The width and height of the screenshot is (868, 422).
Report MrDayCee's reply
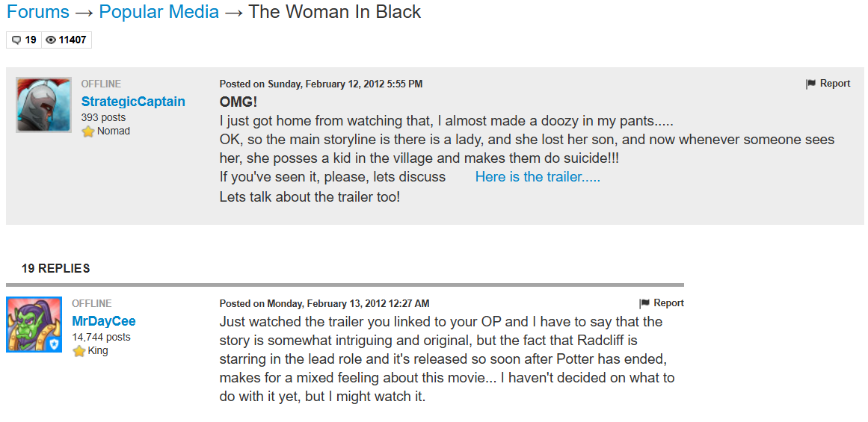668,303
